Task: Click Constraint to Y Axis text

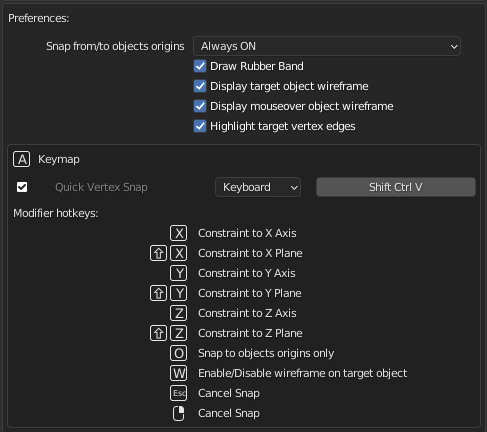Action: click(x=247, y=273)
